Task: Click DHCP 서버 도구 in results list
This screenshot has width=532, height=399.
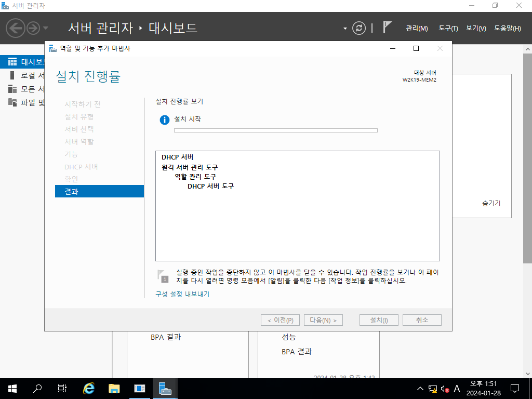Action: (x=211, y=187)
